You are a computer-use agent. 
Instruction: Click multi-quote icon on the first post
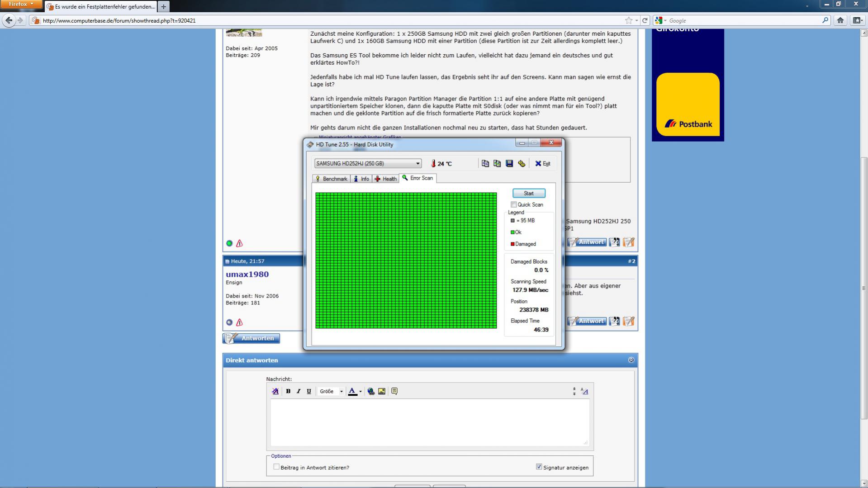614,242
